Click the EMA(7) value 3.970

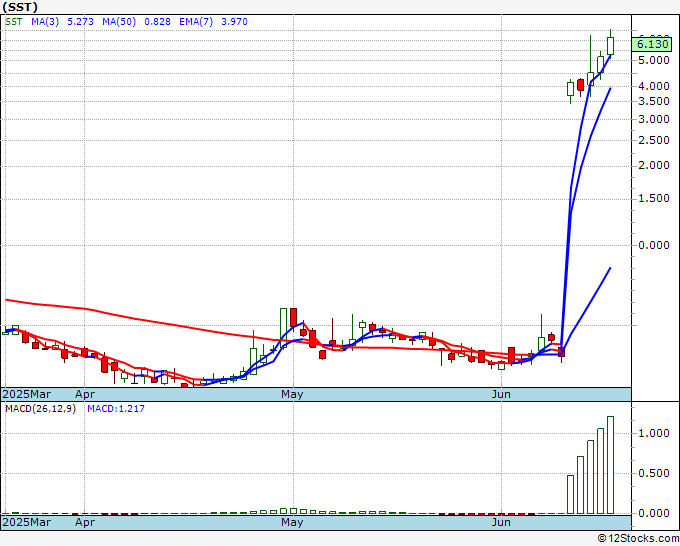(x=234, y=22)
